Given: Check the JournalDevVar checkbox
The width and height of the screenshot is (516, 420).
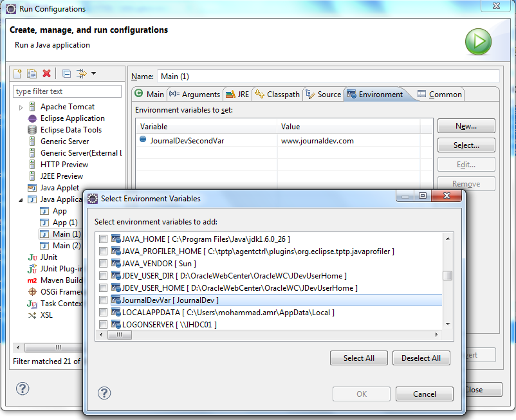Looking at the screenshot, I should 103,300.
